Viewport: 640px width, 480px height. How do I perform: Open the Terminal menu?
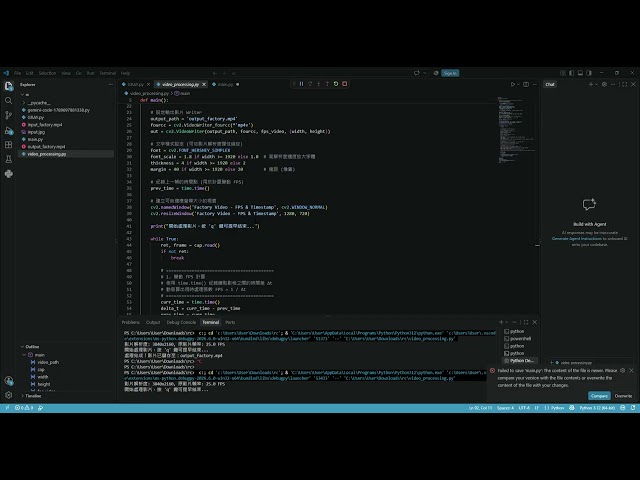click(x=108, y=73)
